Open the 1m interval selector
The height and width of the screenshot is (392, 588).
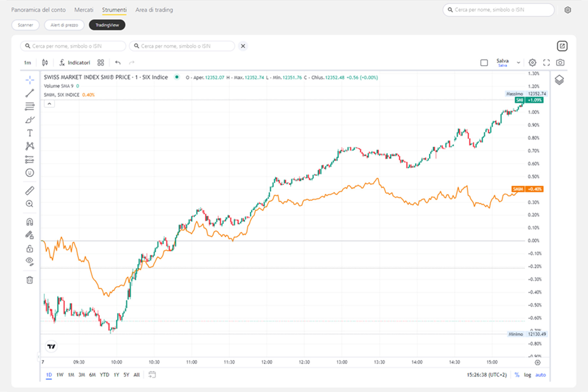point(27,62)
